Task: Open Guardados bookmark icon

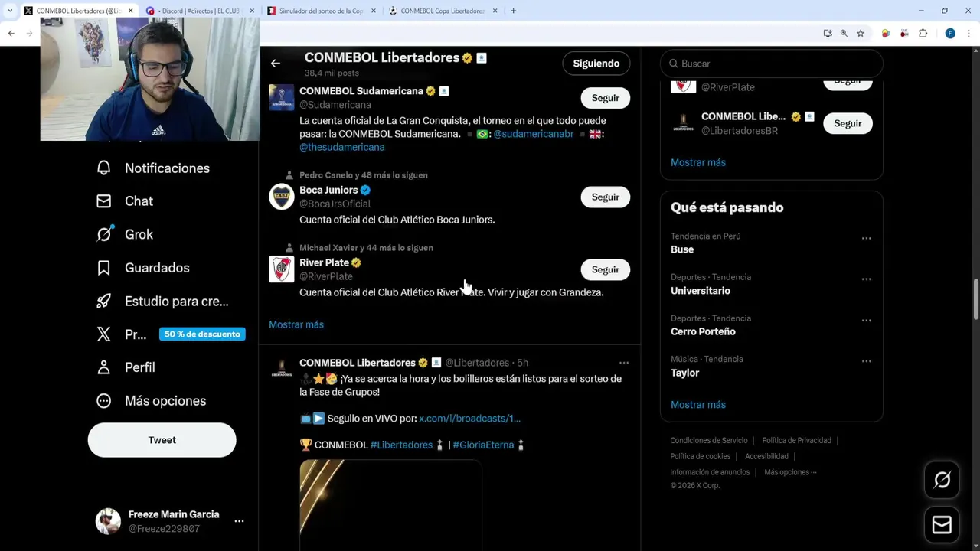Action: coord(104,268)
